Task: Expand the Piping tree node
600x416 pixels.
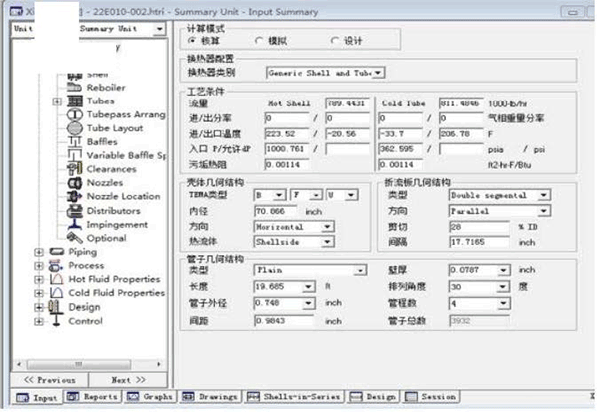Action: (x=39, y=252)
